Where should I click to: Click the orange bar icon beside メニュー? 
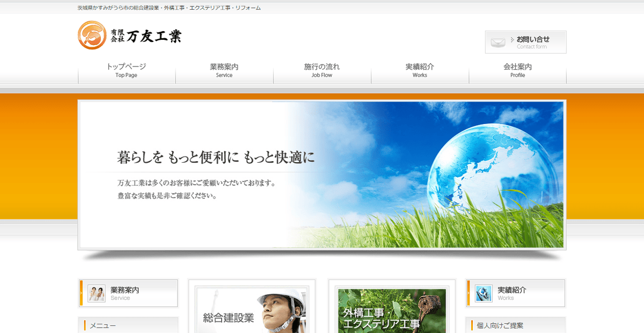(x=84, y=325)
